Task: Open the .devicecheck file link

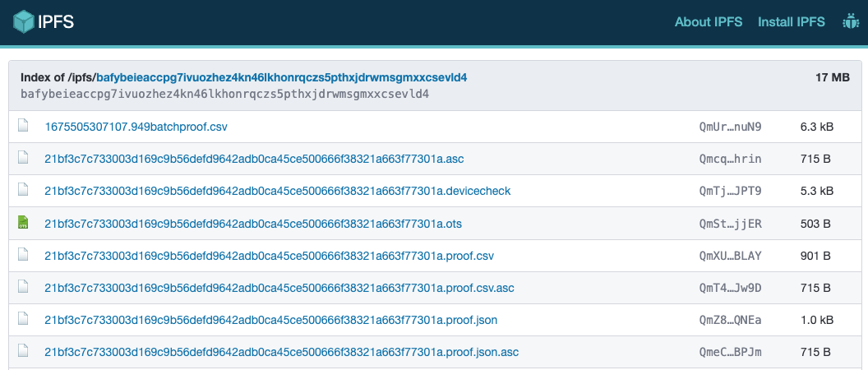Action: [x=277, y=191]
